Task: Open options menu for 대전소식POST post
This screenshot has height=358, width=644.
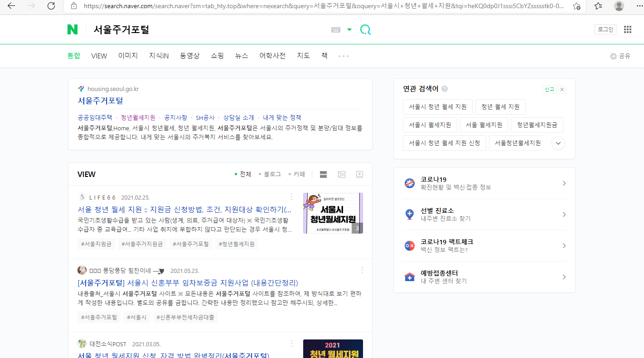Action: pyautogui.click(x=291, y=344)
